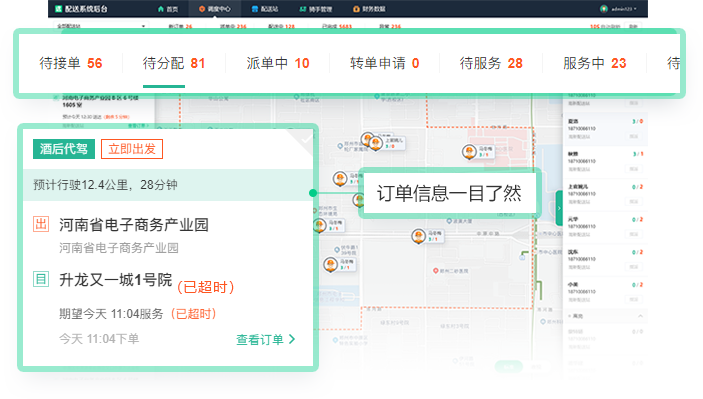Select the 待分配 81 tab

click(x=174, y=63)
